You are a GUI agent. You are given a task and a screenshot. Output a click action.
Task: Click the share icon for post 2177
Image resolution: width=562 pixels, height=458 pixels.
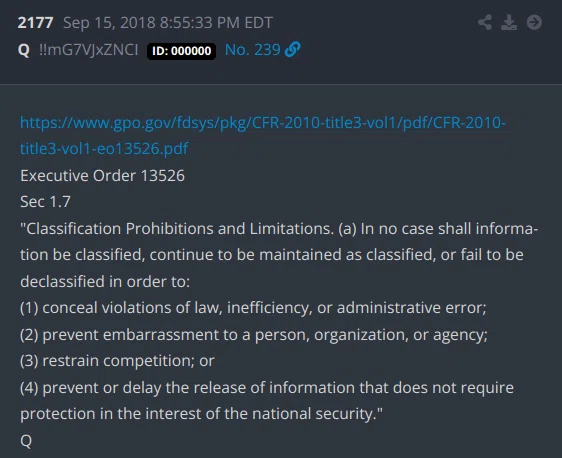485,22
